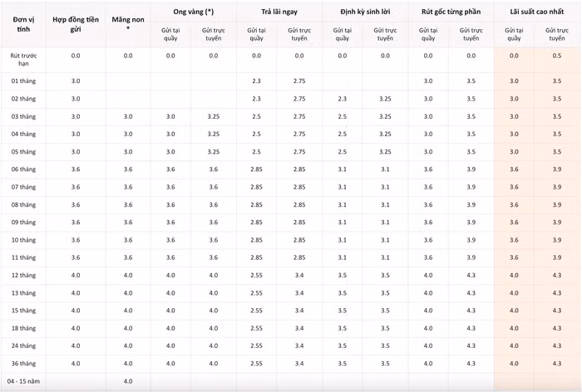This screenshot has height=392, width=582.
Task: Click the "Rút gốc từng phần" header
Action: 449,12
